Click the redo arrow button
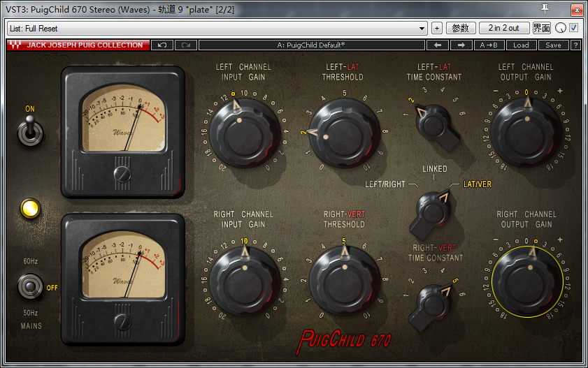The height and width of the screenshot is (368, 588). pos(186,45)
